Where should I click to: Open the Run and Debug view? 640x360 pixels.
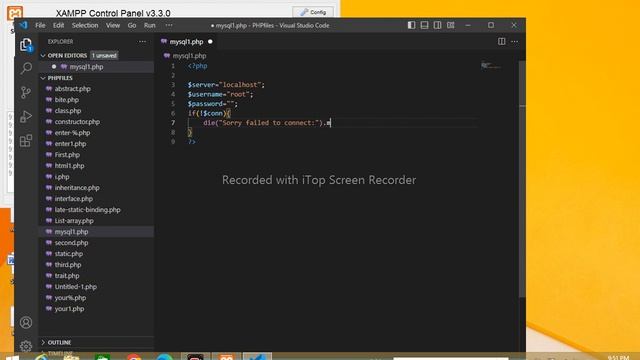26,117
